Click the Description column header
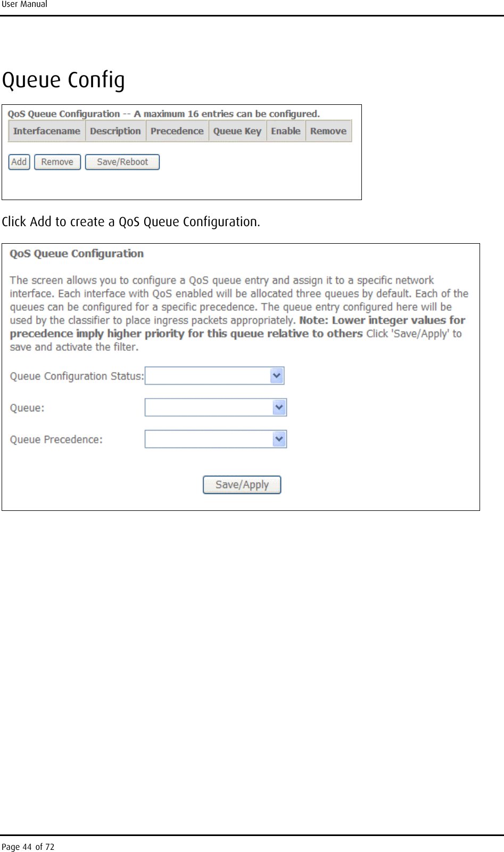This screenshot has height=852, width=504. coord(115,131)
